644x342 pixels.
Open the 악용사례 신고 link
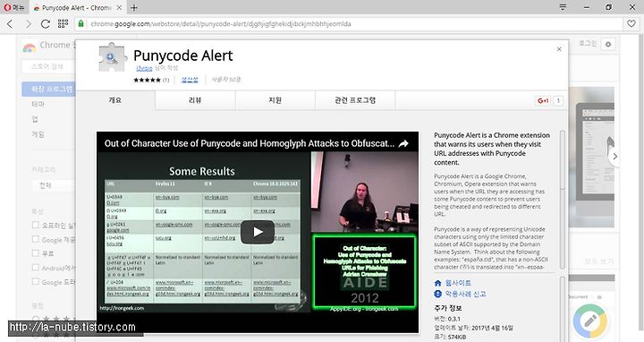465,294
